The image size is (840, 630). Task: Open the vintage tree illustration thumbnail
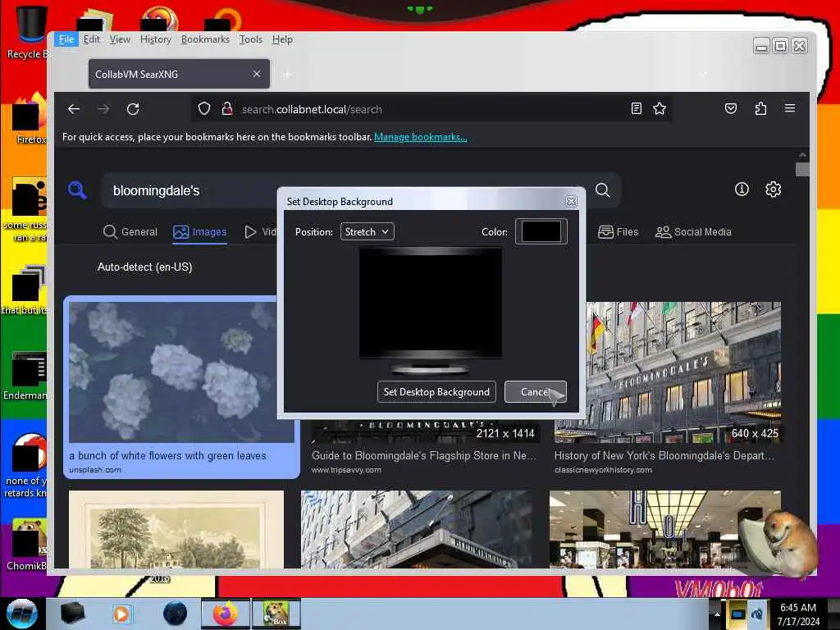coord(176,529)
